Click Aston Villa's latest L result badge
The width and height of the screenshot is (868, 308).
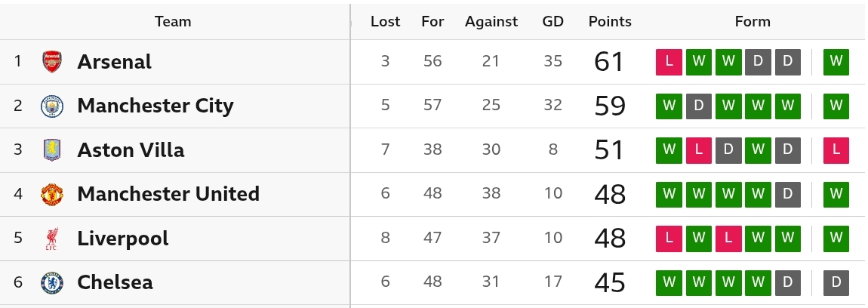point(836,149)
